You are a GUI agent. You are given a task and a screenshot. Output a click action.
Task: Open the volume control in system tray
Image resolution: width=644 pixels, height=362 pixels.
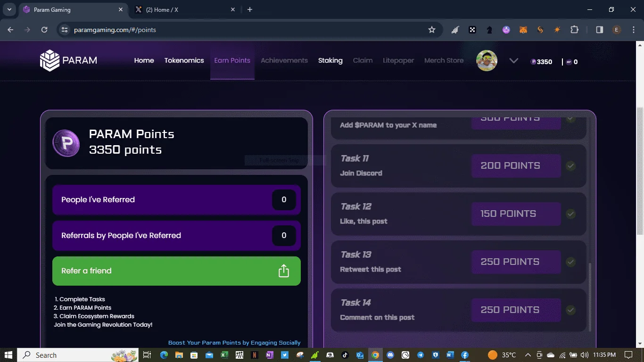coord(585,355)
